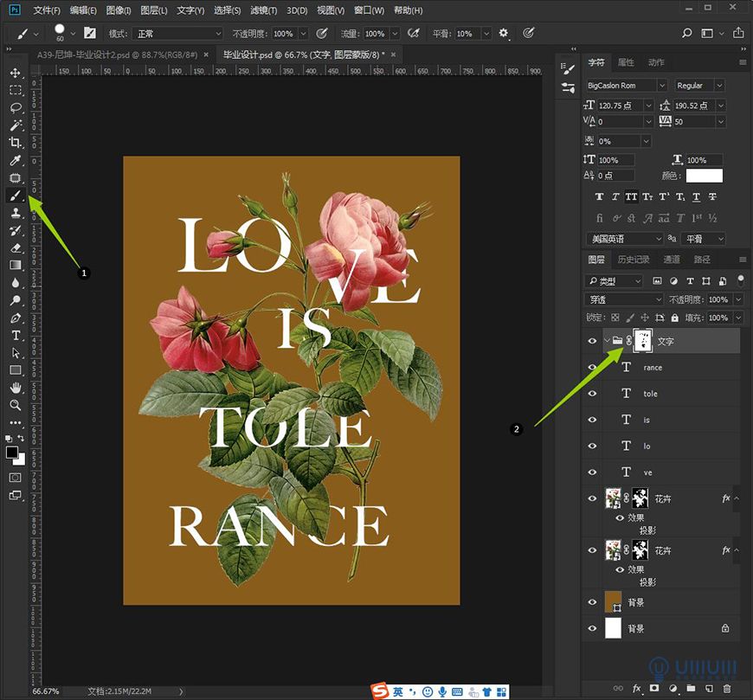Select the Rectangle shape tool
Image resolution: width=753 pixels, height=700 pixels.
(16, 370)
